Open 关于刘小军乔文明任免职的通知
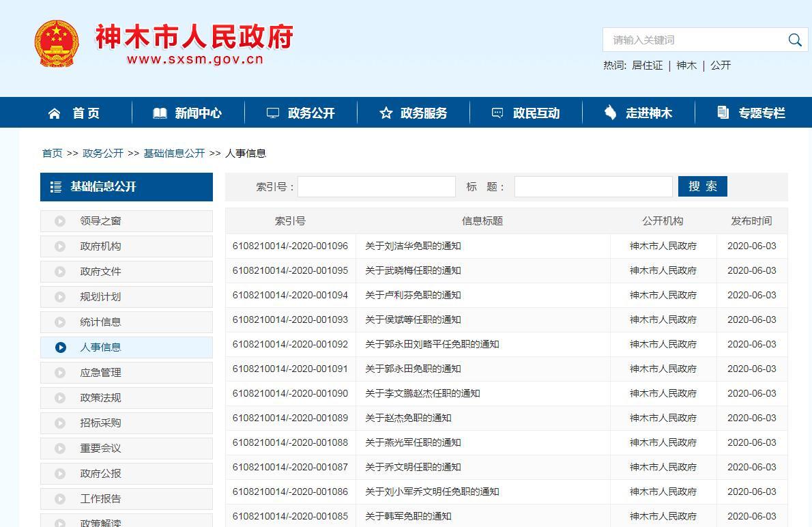The height and width of the screenshot is (527, 812). coord(433,492)
